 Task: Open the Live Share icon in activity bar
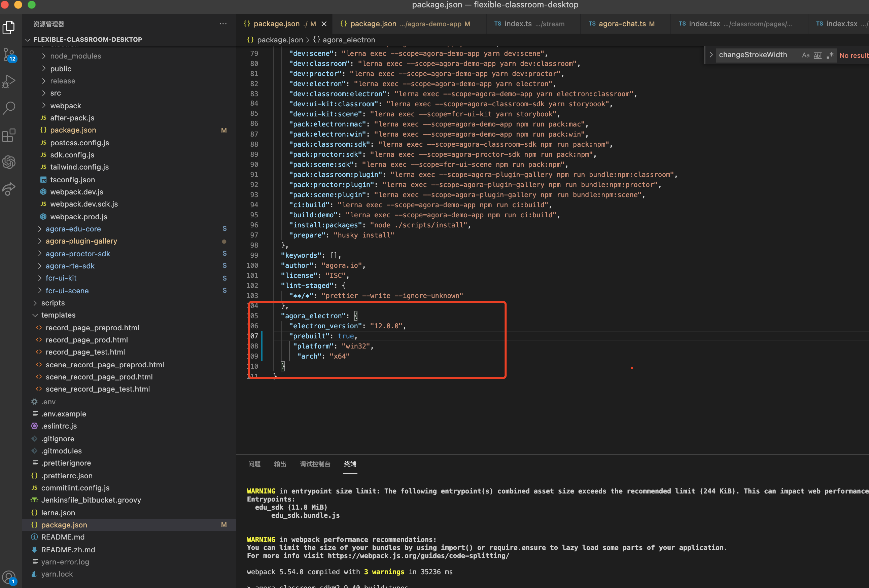[x=9, y=189]
